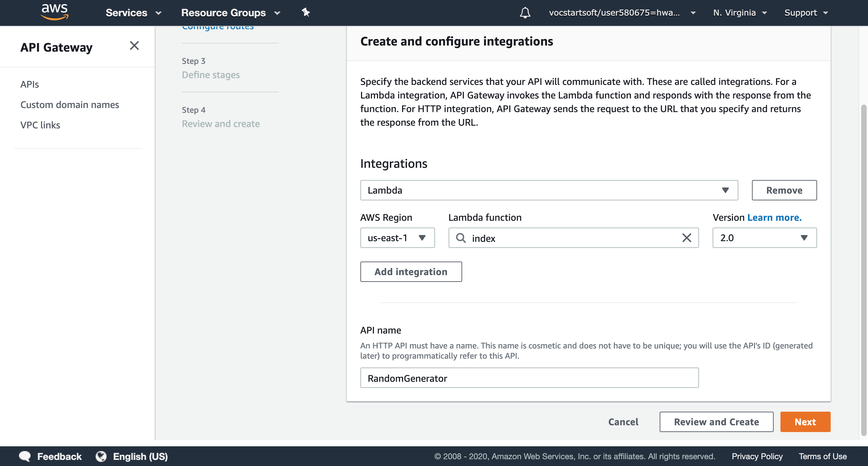
Task: Close the API Gateway side panel
Action: click(134, 46)
